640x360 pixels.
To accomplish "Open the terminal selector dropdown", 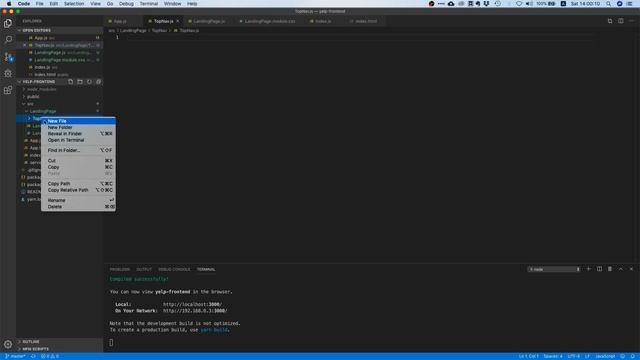I will pyautogui.click(x=554, y=269).
